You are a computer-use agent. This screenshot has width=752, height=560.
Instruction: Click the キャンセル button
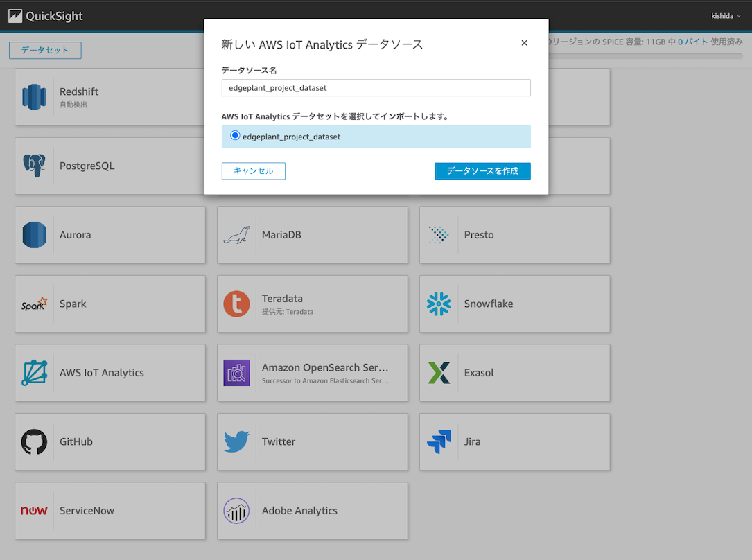click(253, 171)
